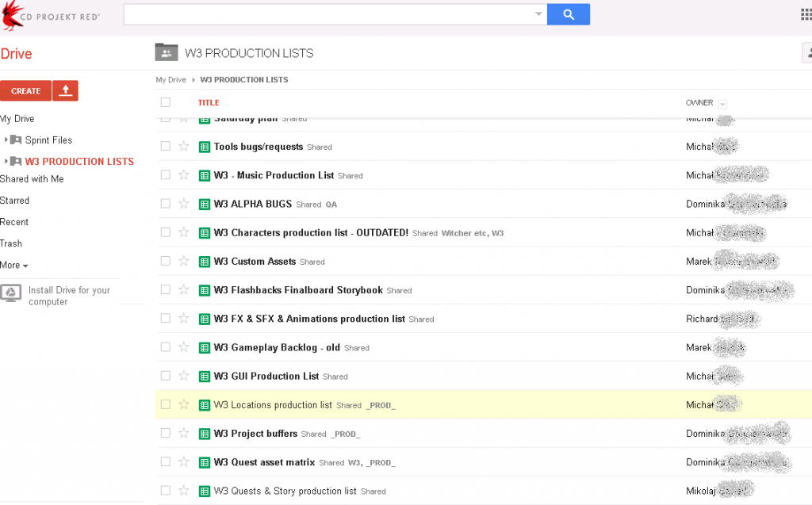The height and width of the screenshot is (505, 812).
Task: Open the Trash view
Action: [11, 243]
